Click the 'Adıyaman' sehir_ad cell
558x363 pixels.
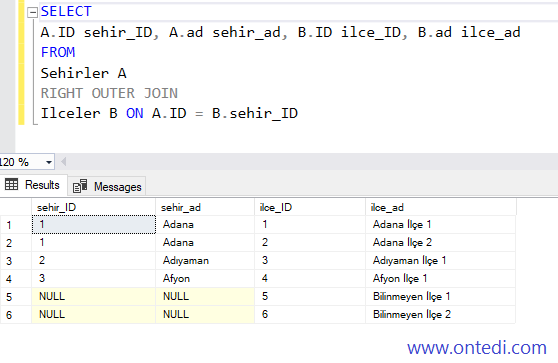tap(205, 261)
